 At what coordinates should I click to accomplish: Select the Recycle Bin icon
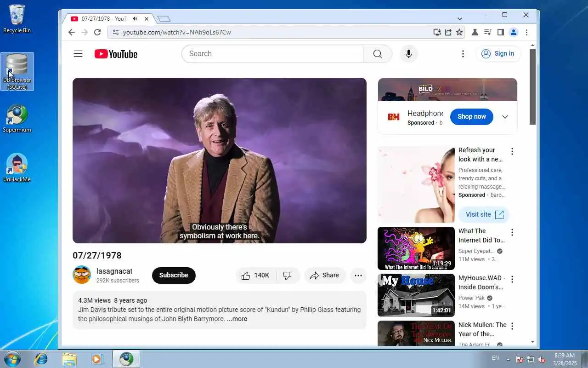coord(17,19)
